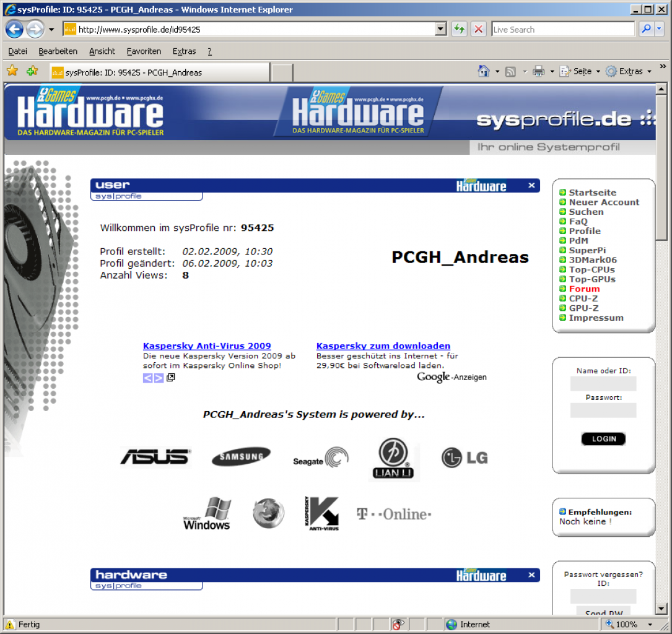
Task: Click the left PC Games Hardware logo
Action: [90, 112]
